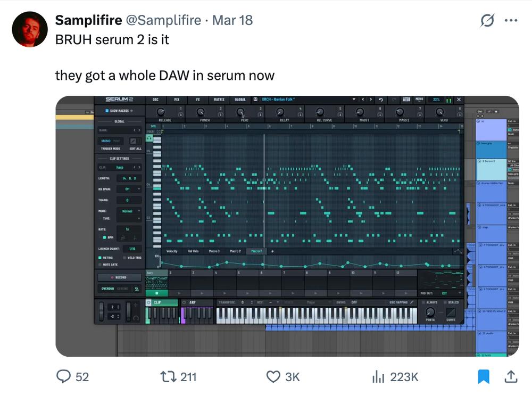Viewport: 532px width, 395px height.
Task: Expand the preset browser dropdown arrow
Action: tap(354, 100)
